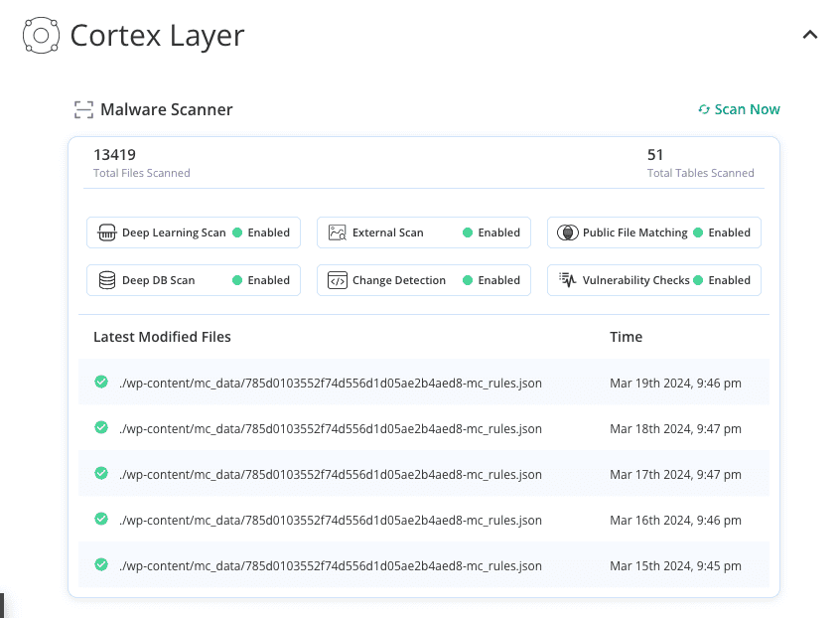Click the Change Detection label
This screenshot has width=840, height=618.
pyautogui.click(x=399, y=280)
